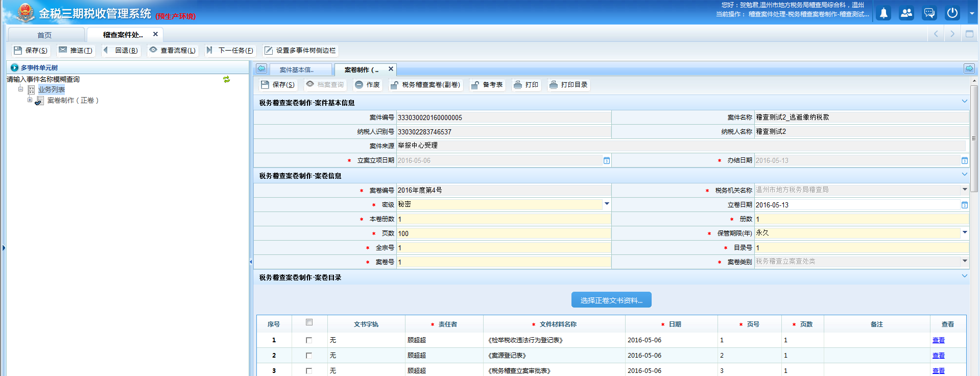Open the 保管期限(年) dropdown
Viewport: 980px width, 376px height.
(x=965, y=232)
